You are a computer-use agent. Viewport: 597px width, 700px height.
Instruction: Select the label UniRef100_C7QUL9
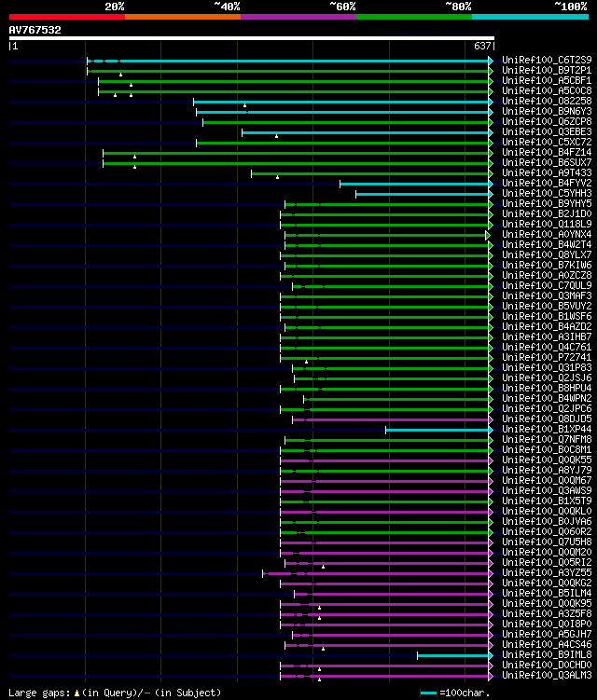point(547,286)
